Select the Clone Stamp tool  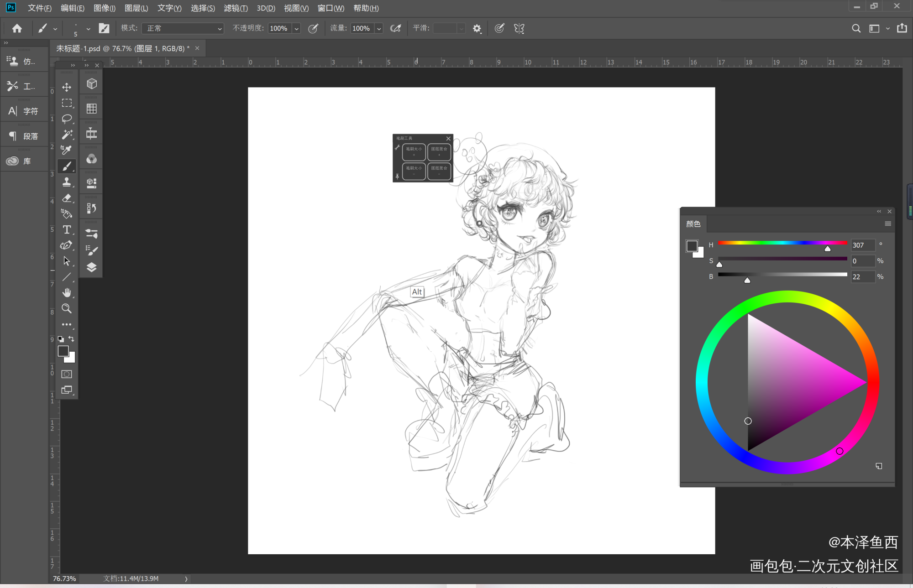coord(67,182)
